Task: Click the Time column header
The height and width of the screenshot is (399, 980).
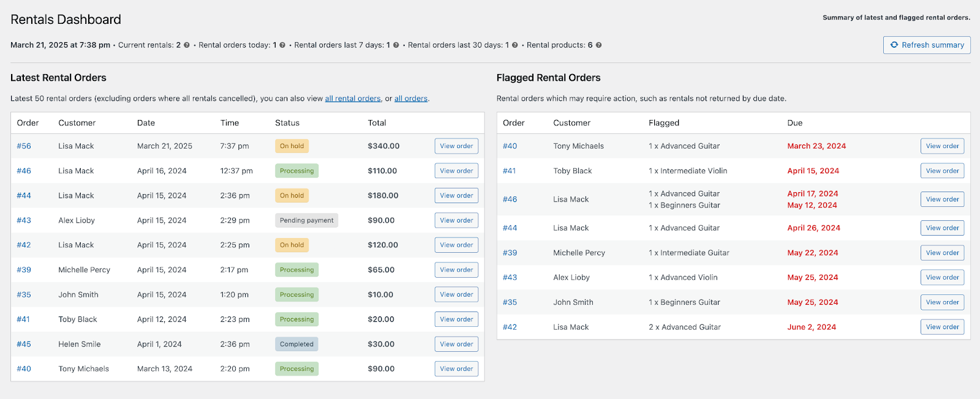Action: [230, 123]
